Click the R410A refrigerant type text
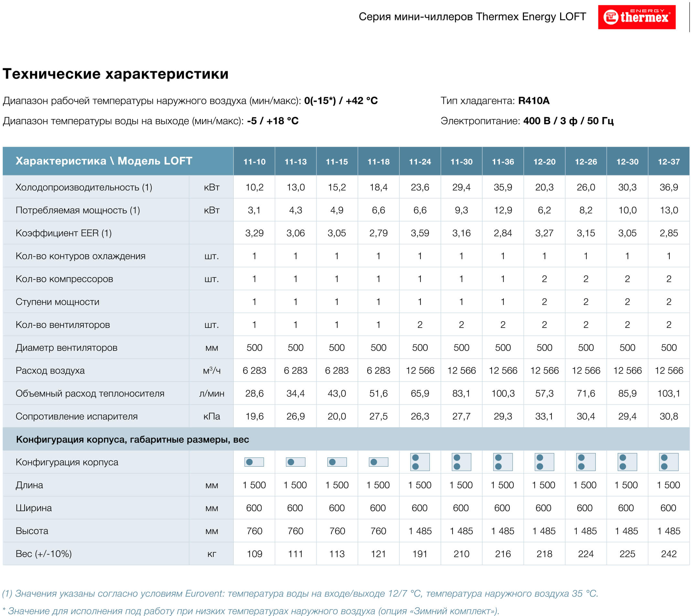The height and width of the screenshot is (616, 693). (534, 101)
